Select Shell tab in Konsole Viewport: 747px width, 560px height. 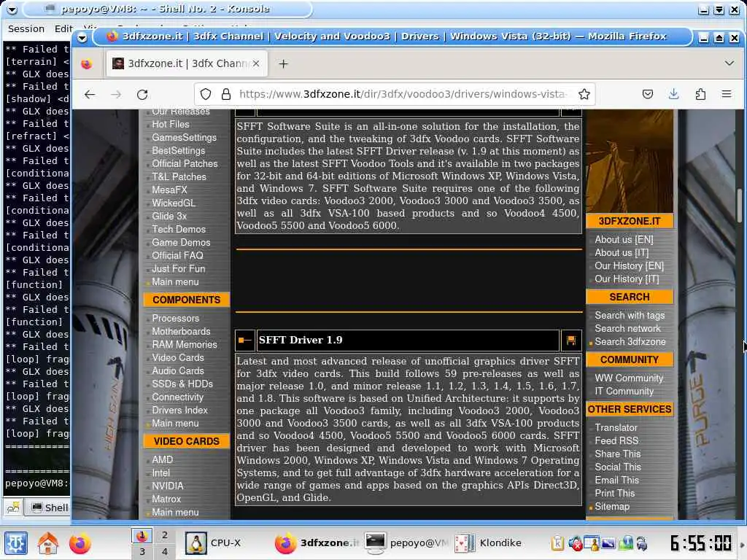click(x=50, y=507)
